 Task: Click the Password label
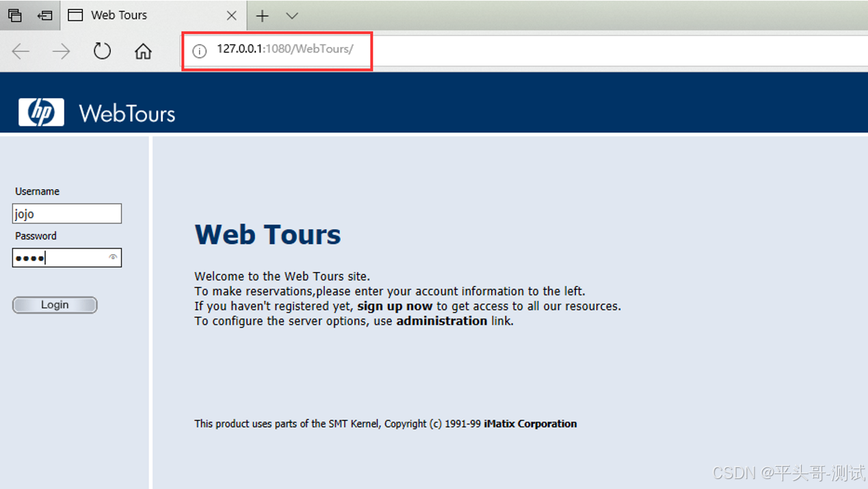[x=36, y=236]
